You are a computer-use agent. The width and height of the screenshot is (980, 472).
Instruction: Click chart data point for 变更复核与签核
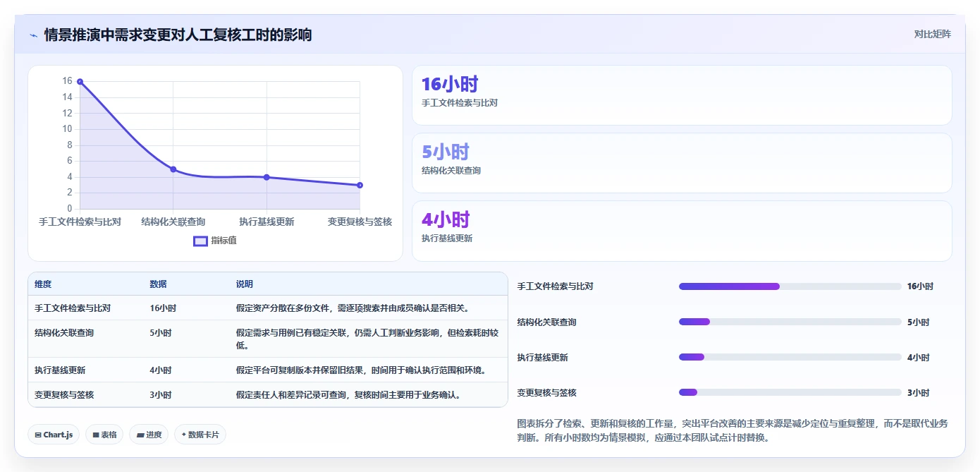[360, 185]
